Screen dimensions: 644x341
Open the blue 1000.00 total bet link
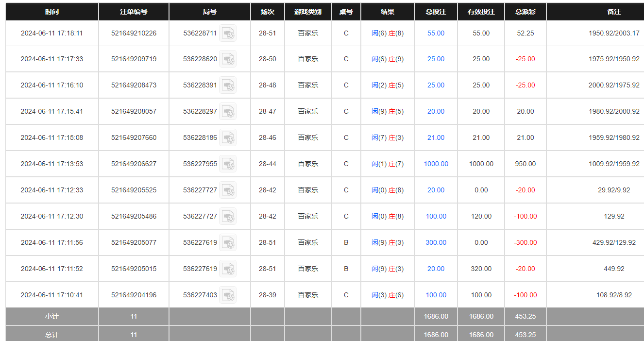pos(436,164)
